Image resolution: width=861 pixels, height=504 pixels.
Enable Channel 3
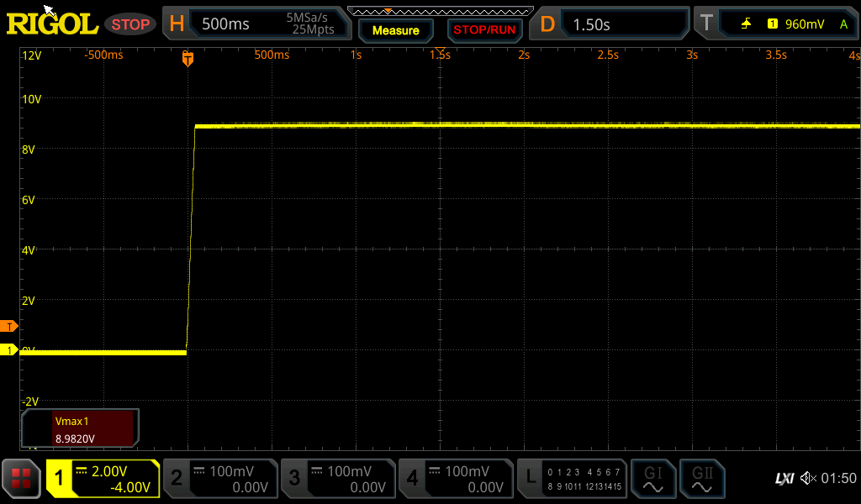coord(338,479)
